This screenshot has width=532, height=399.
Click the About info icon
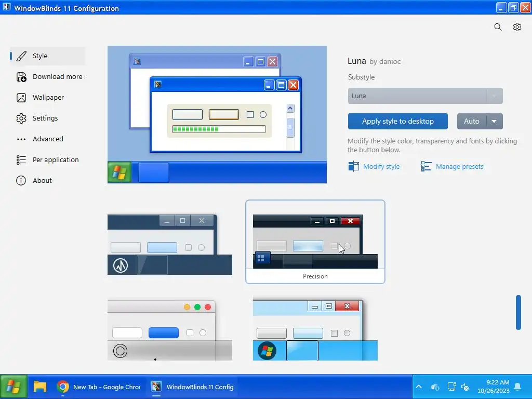21,180
